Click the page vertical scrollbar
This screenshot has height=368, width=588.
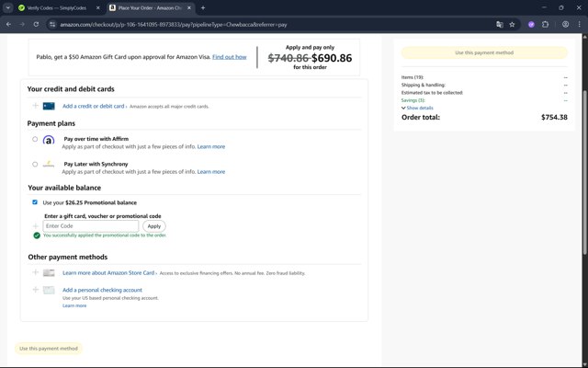tap(584, 173)
